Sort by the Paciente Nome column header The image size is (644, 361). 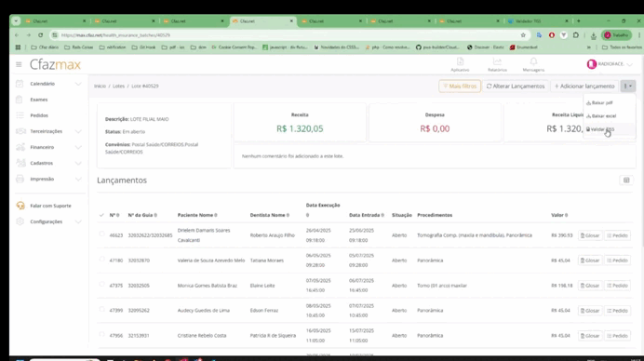pyautogui.click(x=197, y=215)
